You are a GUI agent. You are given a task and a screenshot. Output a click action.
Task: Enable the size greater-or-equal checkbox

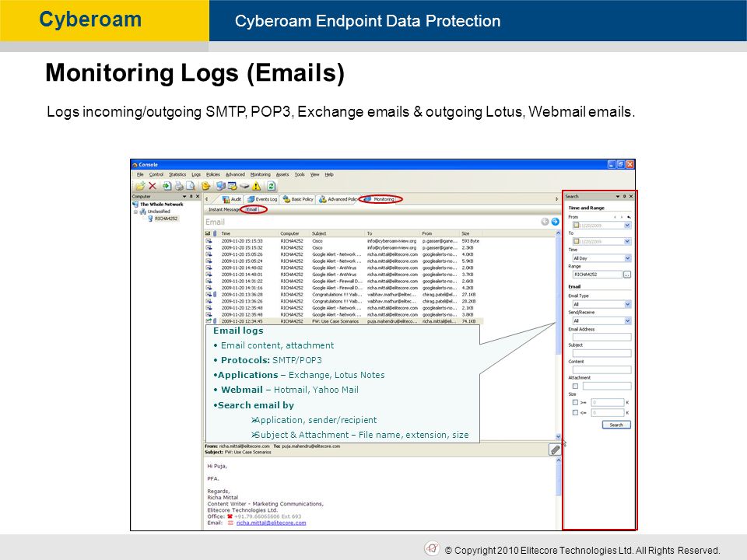click(576, 402)
